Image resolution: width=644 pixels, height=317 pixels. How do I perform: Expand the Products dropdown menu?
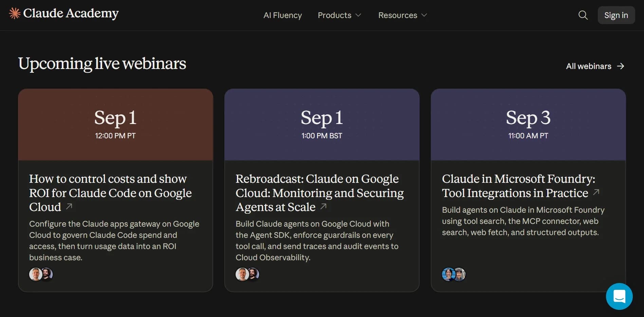(339, 15)
